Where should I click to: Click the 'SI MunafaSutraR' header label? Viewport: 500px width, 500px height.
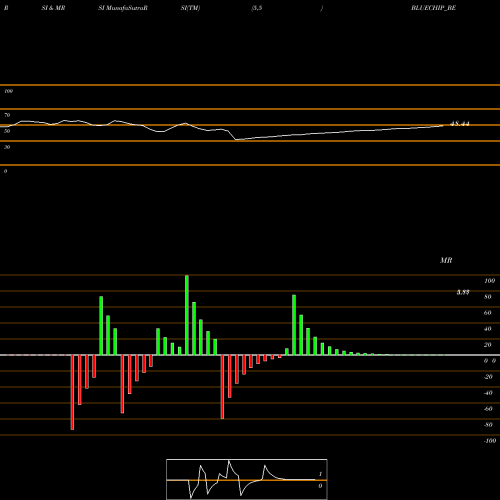coord(123,8)
